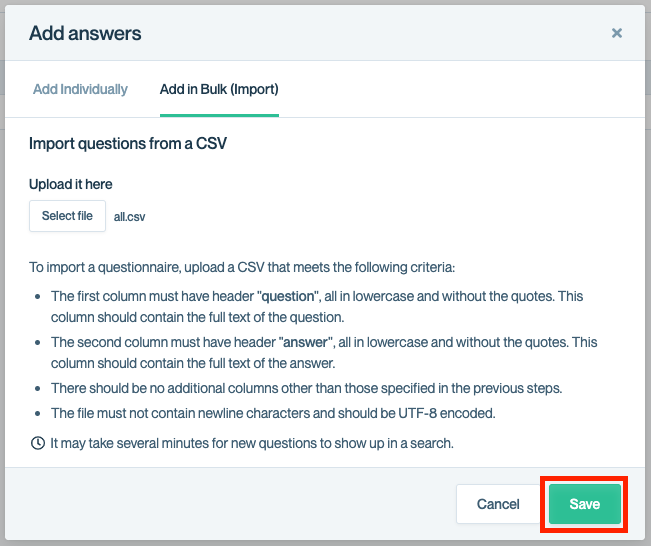Click the Import questions from a CSV heading
The width and height of the screenshot is (651, 546).
click(128, 143)
